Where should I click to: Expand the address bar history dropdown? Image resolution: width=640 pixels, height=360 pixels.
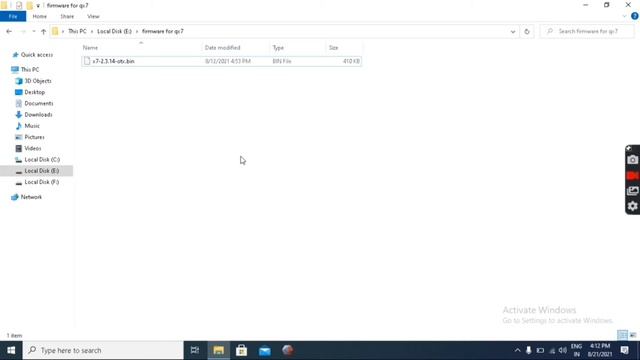pyautogui.click(x=513, y=31)
